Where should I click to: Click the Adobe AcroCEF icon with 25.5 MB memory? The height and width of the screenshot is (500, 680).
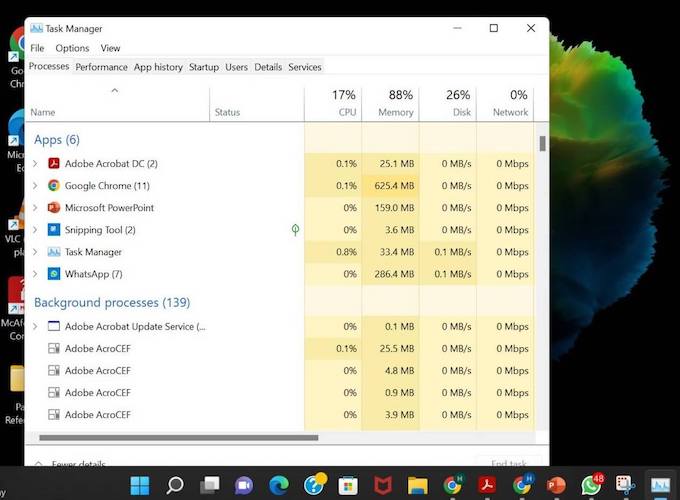pos(54,348)
